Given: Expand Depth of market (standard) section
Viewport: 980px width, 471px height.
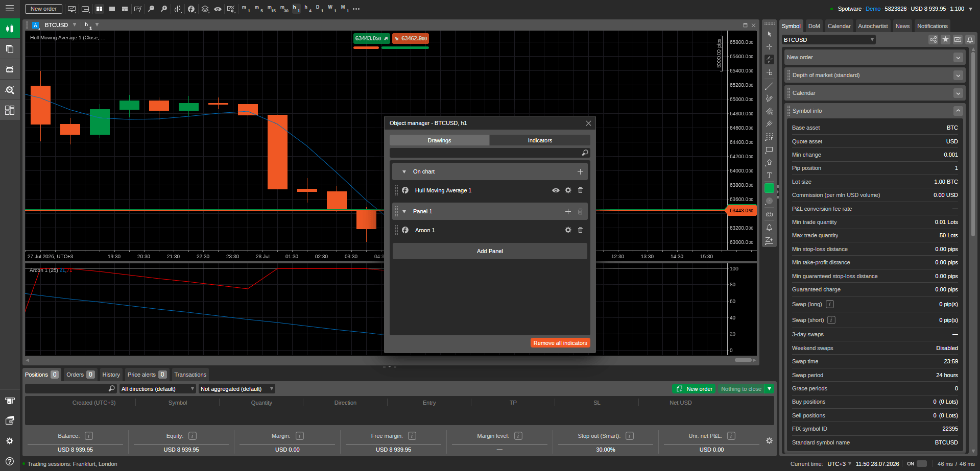Looking at the screenshot, I should pyautogui.click(x=958, y=76).
